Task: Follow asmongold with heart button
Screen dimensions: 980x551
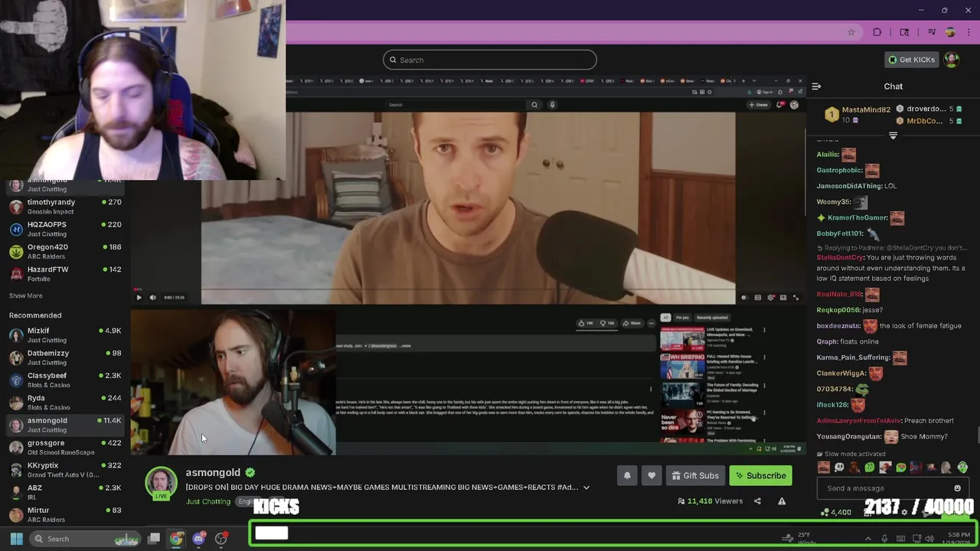Action: (652, 475)
